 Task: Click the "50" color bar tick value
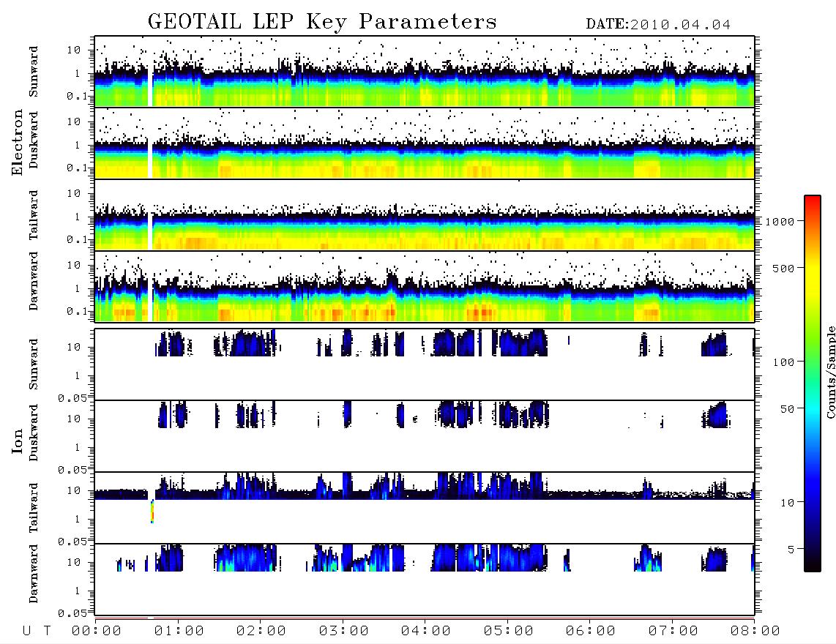(x=788, y=409)
